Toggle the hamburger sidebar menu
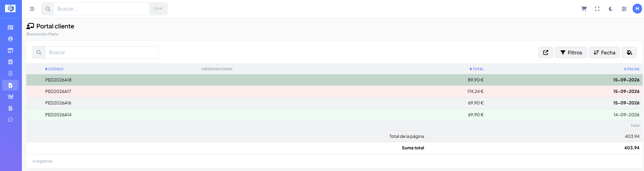Screen dimensions: 644x171 [32, 9]
